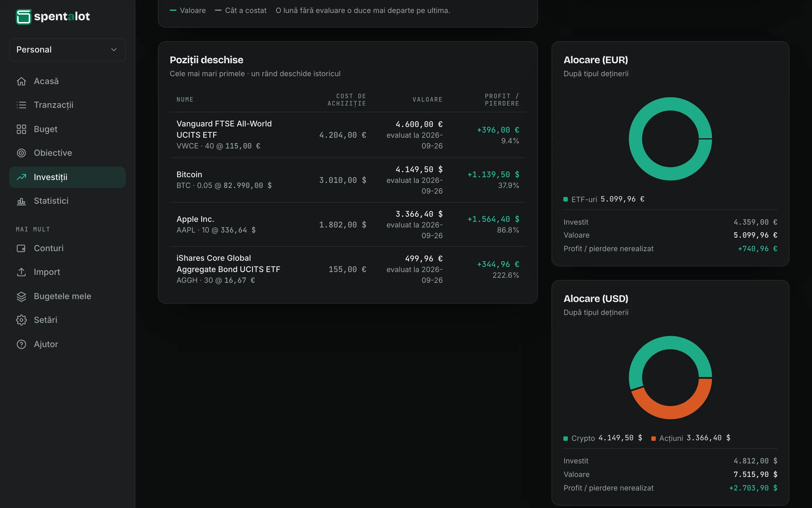Open the iShares Core Global Aggregate Bond row
The image size is (812, 508).
348,269
